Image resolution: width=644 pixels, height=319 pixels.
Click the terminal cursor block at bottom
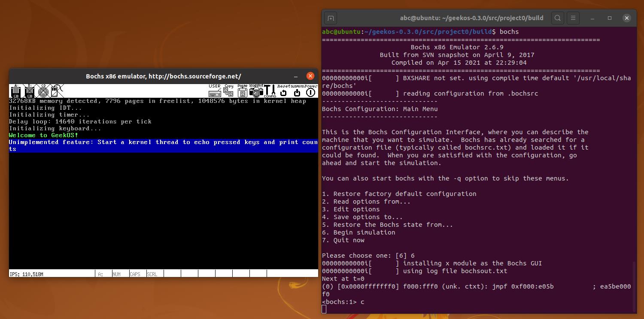click(324, 310)
